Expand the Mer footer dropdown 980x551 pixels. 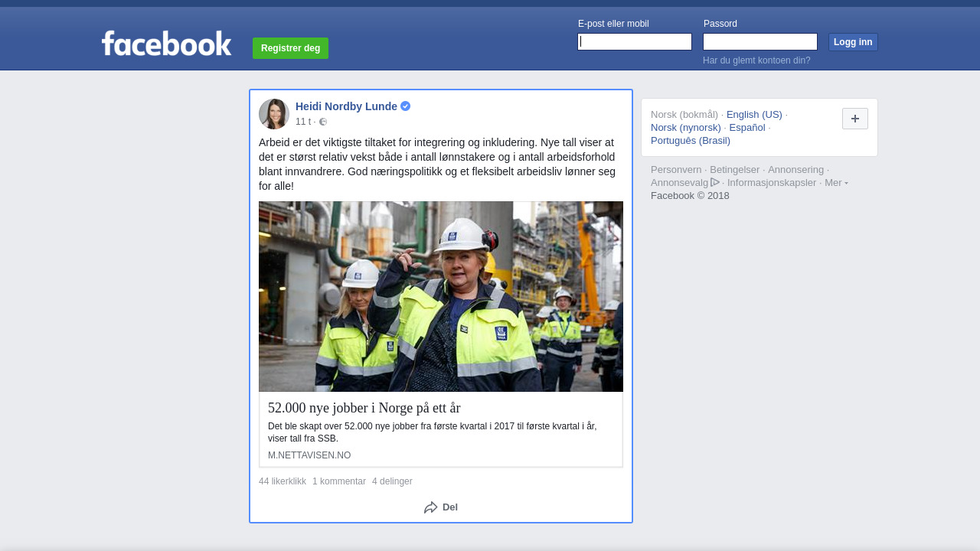[x=836, y=183]
